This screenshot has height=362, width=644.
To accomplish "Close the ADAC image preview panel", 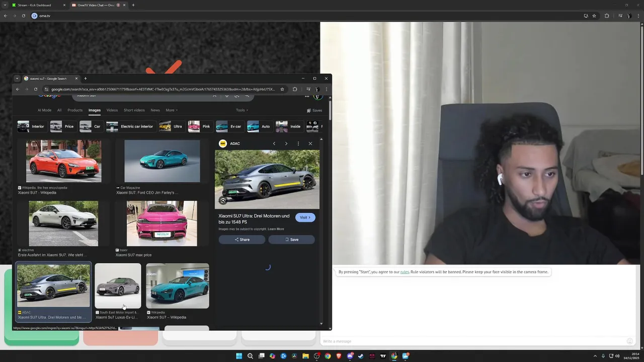I will (x=310, y=144).
